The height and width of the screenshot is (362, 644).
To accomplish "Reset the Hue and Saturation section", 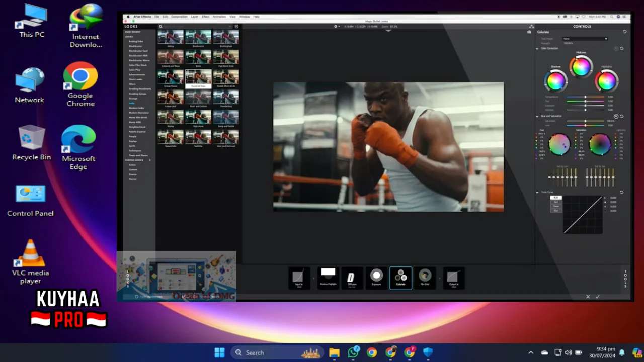I will 622,116.
